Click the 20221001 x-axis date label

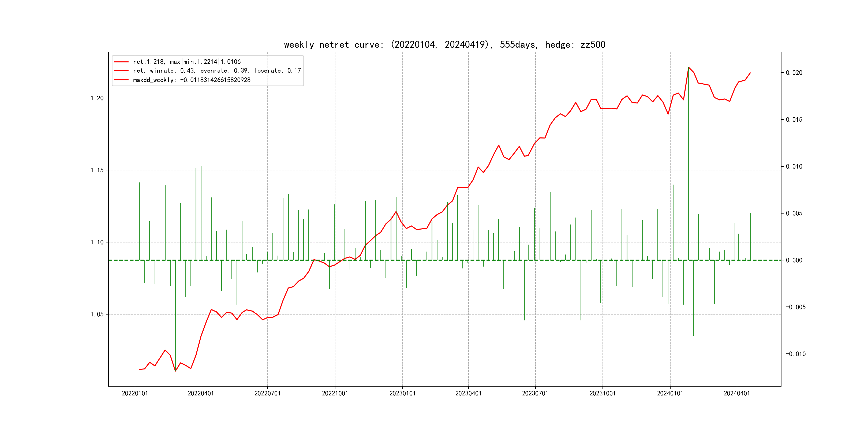(x=335, y=393)
